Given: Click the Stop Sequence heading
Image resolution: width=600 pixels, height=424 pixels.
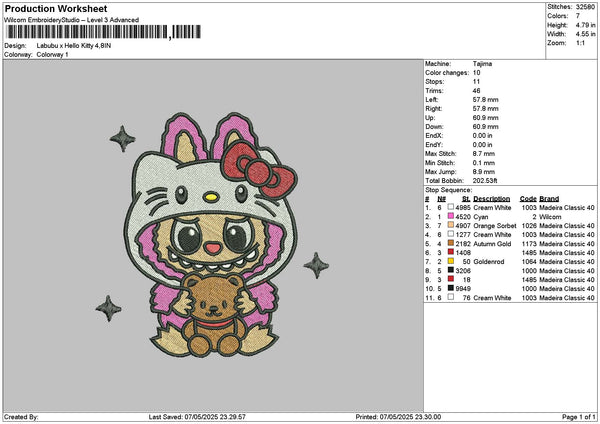Looking at the screenshot, I should (448, 190).
